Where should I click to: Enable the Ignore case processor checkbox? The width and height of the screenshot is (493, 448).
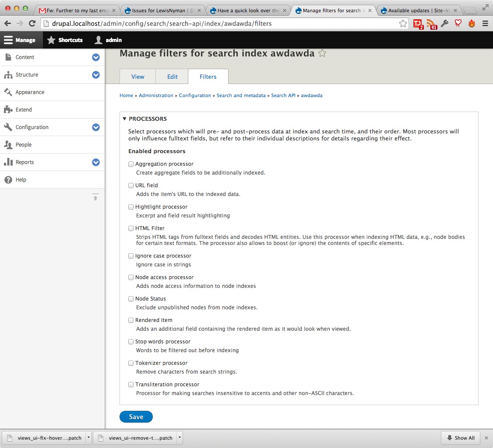click(131, 256)
